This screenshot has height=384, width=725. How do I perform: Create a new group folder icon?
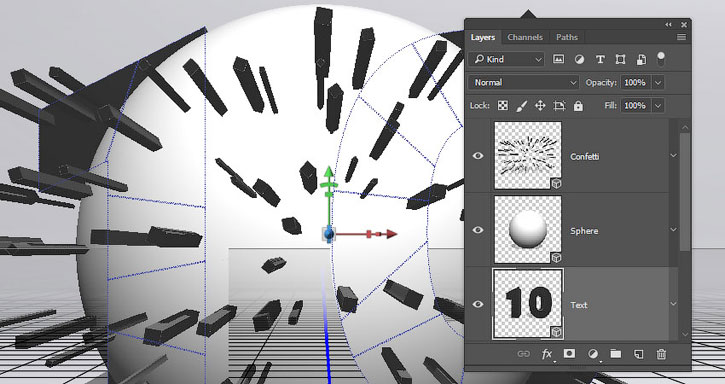click(615, 354)
